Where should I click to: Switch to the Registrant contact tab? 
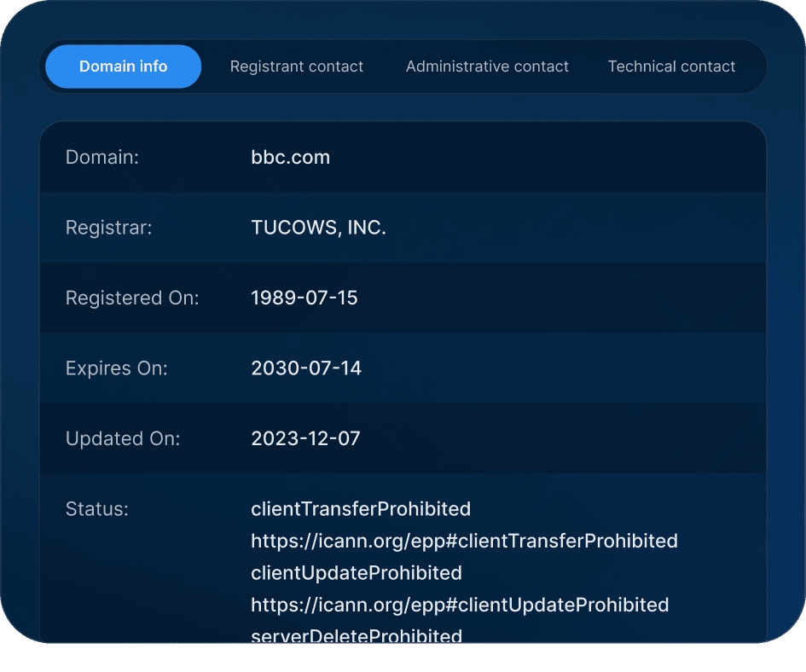tap(297, 66)
